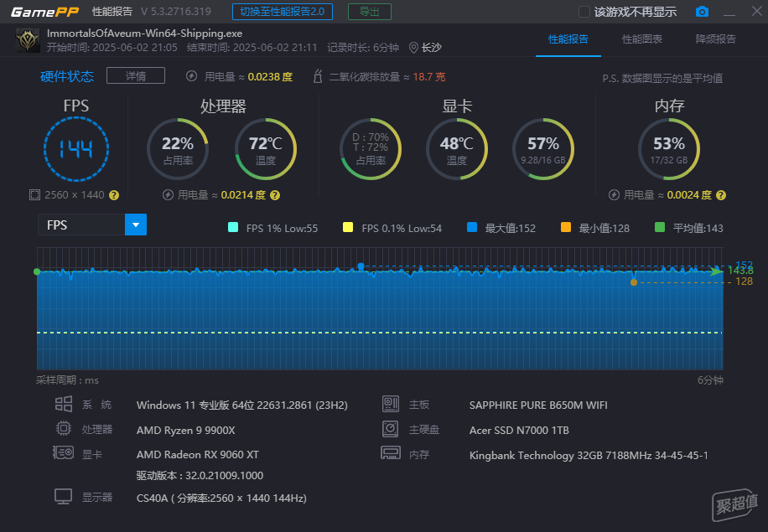Open the 详情 details button
768x532 pixels.
[x=136, y=76]
